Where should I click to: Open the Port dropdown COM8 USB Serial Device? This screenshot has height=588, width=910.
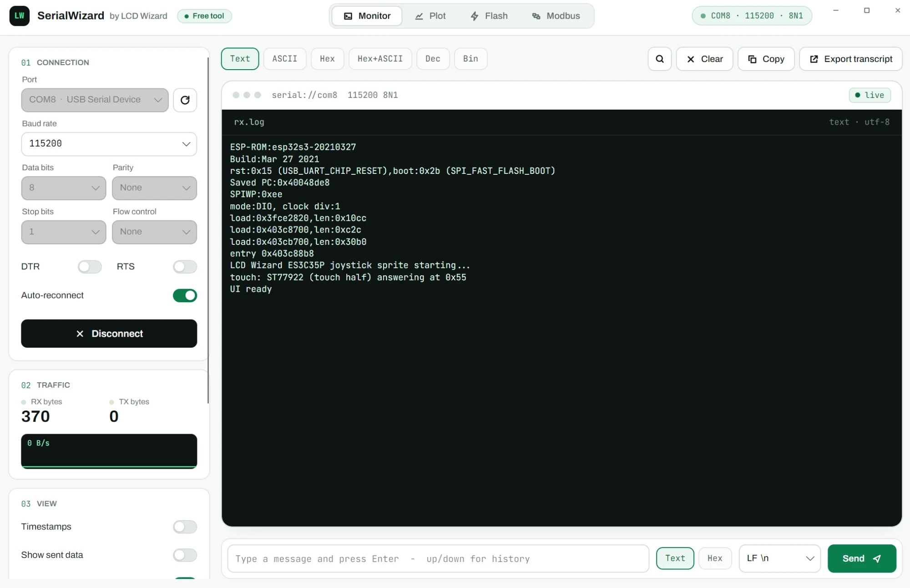[x=95, y=100]
